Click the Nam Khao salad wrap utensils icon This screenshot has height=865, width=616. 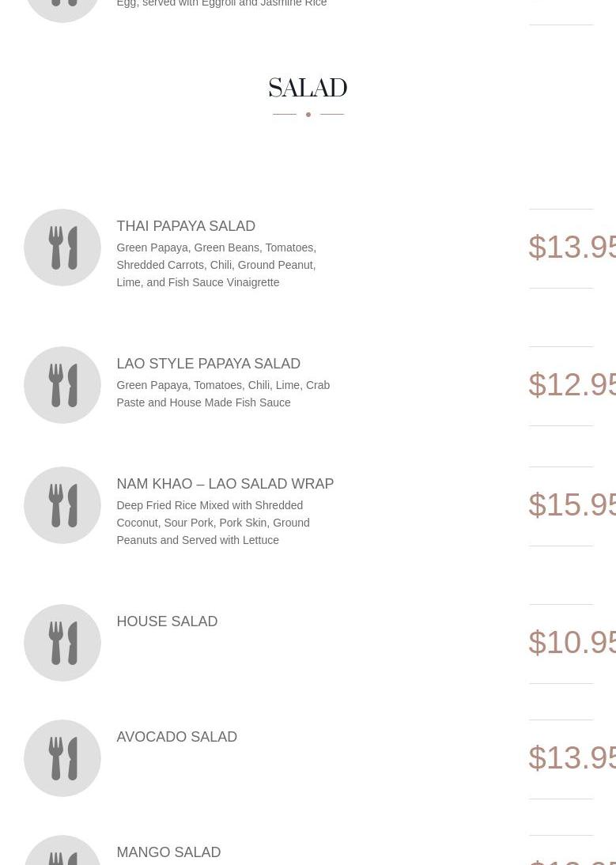(x=62, y=505)
